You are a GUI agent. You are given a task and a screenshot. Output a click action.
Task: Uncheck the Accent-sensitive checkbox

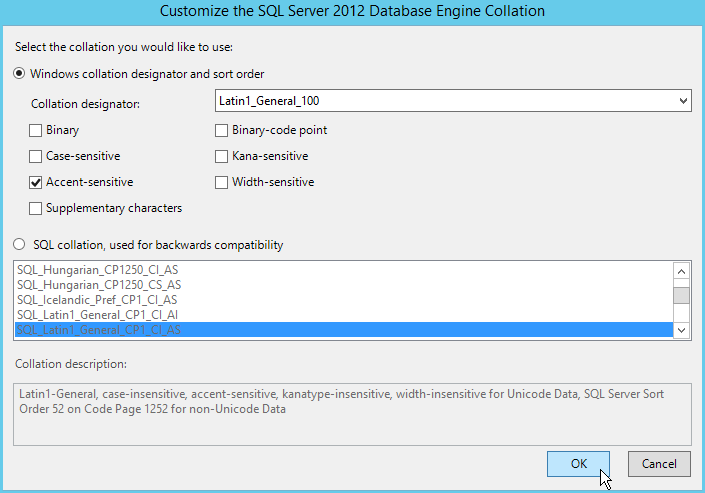point(36,182)
